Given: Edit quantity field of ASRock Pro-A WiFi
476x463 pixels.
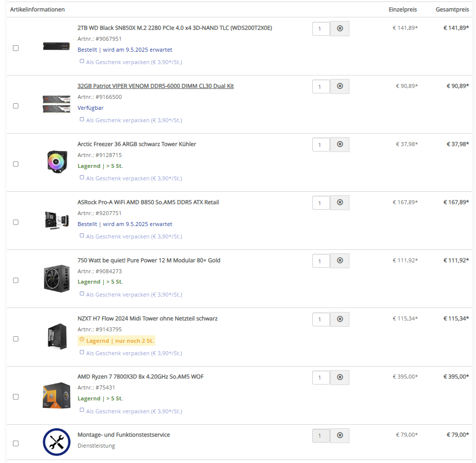Looking at the screenshot, I should click(x=321, y=203).
